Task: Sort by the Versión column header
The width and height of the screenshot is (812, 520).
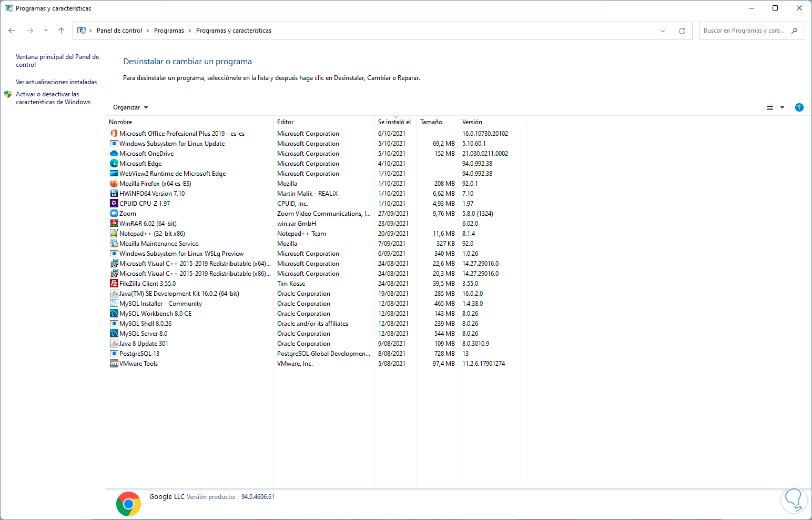Action: pos(472,122)
